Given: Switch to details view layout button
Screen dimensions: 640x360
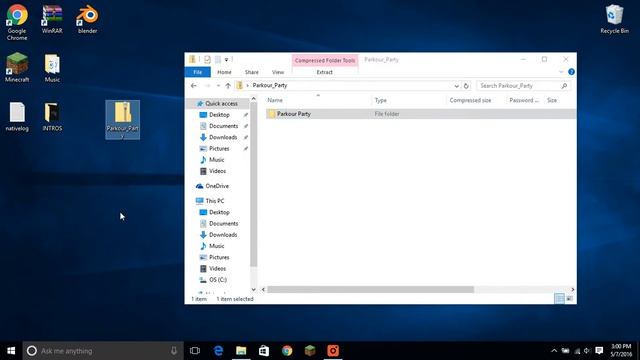Looking at the screenshot, I should point(559,299).
